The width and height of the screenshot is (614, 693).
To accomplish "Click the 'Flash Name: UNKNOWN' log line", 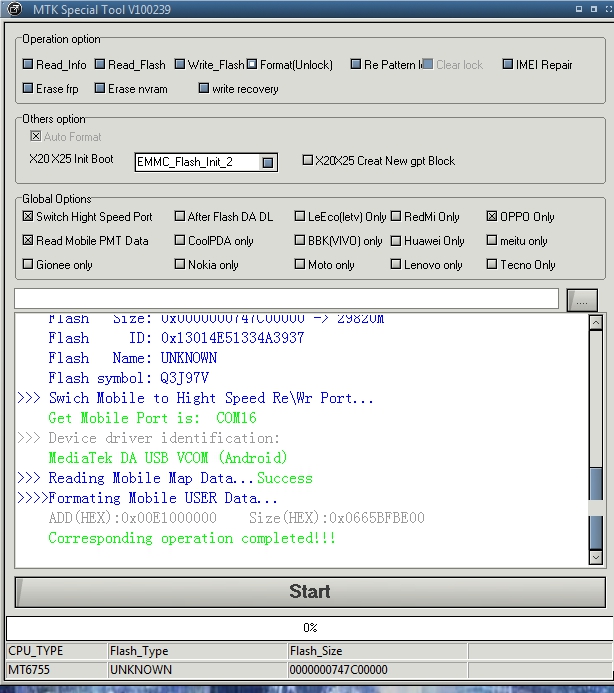I will coord(132,358).
